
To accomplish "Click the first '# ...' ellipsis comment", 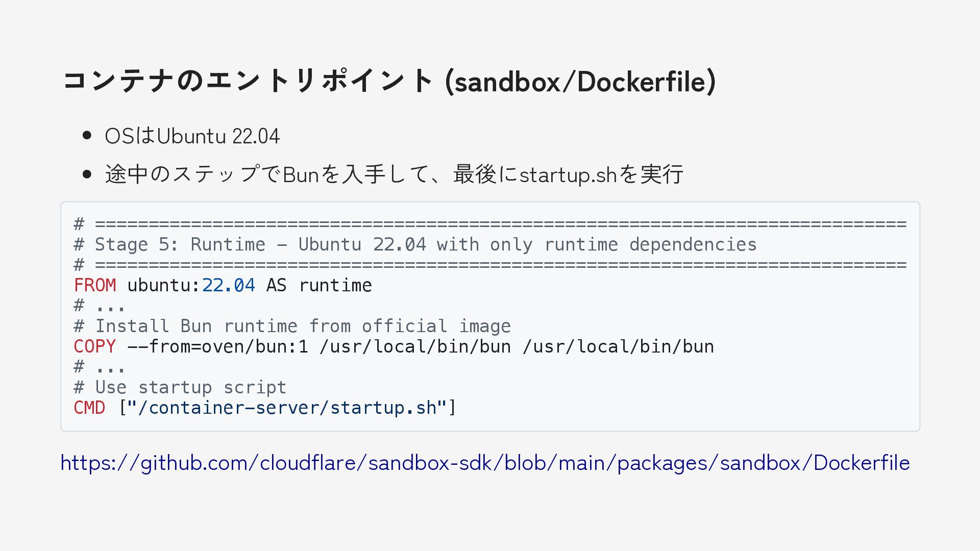I will 100,306.
